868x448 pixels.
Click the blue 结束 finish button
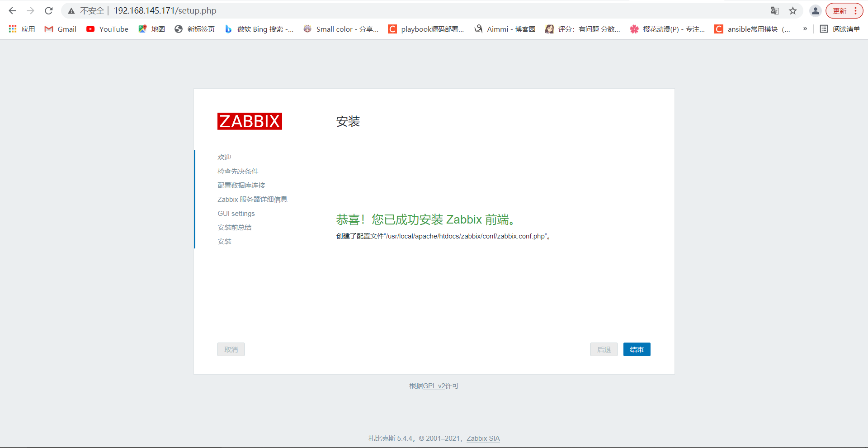(x=637, y=349)
